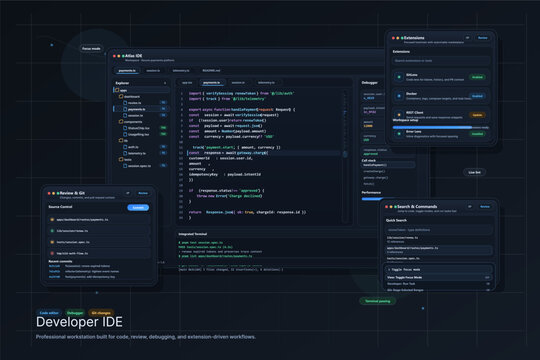This screenshot has height=360, width=540.
Task: Select gateway.charge() in the Call stack
Action: 388,178
